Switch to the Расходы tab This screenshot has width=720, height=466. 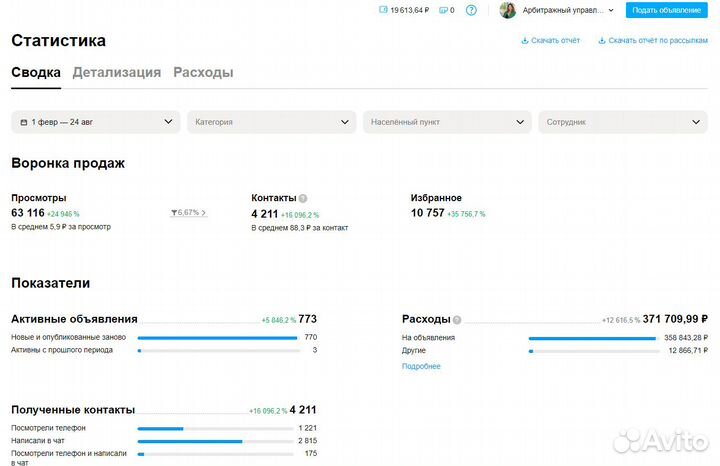[203, 73]
